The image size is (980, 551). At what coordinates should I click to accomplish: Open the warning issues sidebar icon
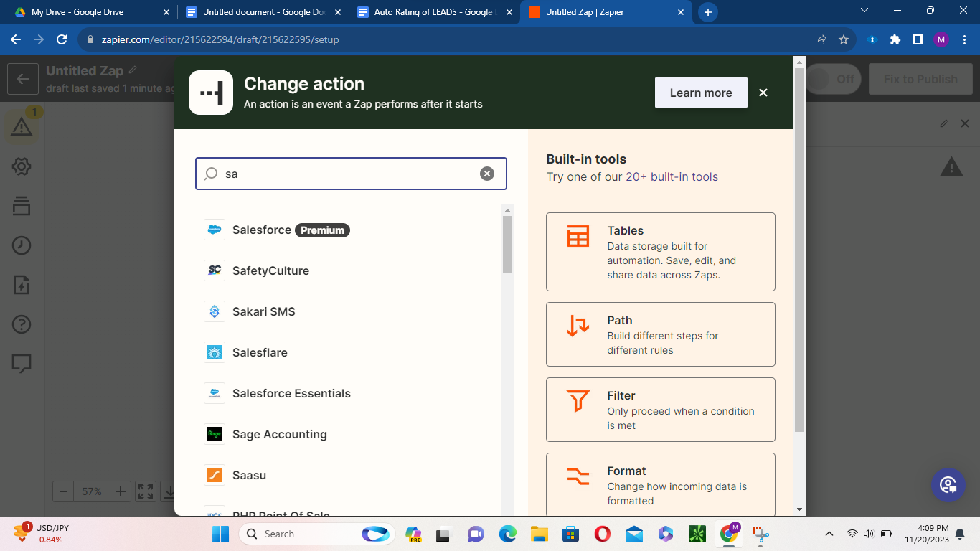22,127
